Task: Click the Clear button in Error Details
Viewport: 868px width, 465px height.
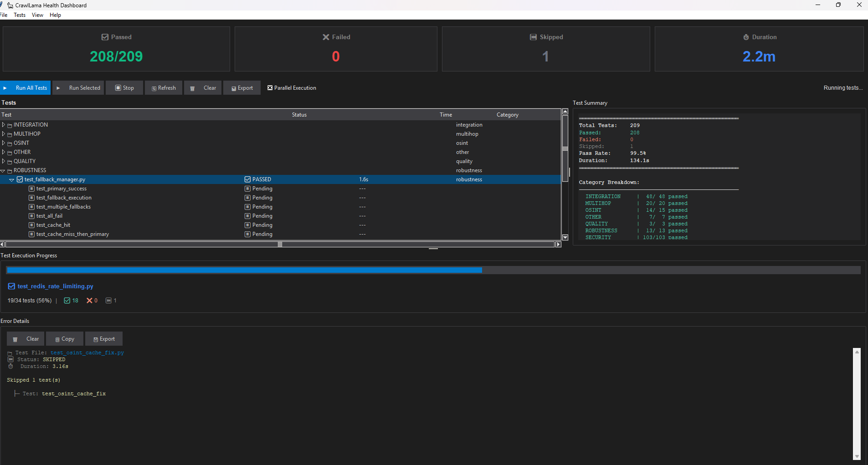Action: (x=26, y=338)
